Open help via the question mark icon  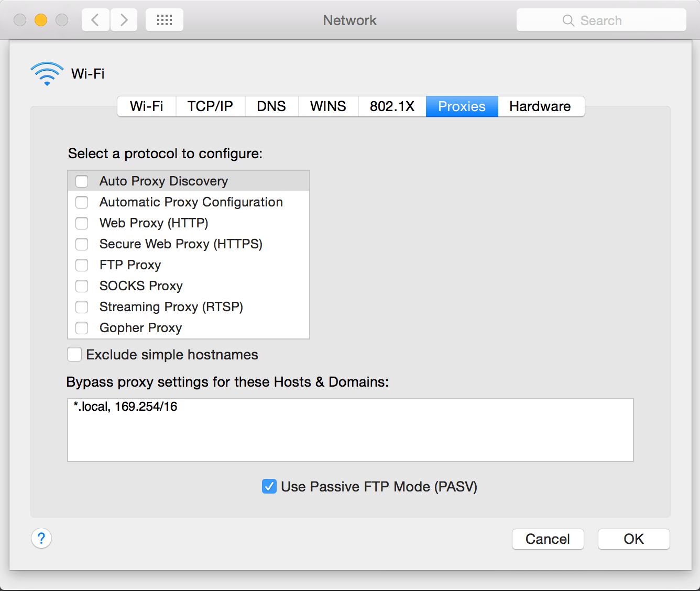(x=41, y=539)
